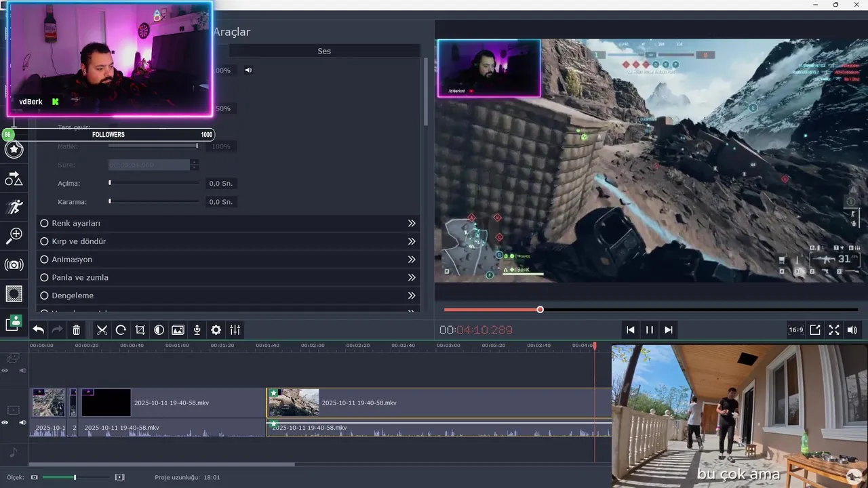Image resolution: width=868 pixels, height=488 pixels.
Task: Expand Animasyon section chevron
Action: [412, 260]
